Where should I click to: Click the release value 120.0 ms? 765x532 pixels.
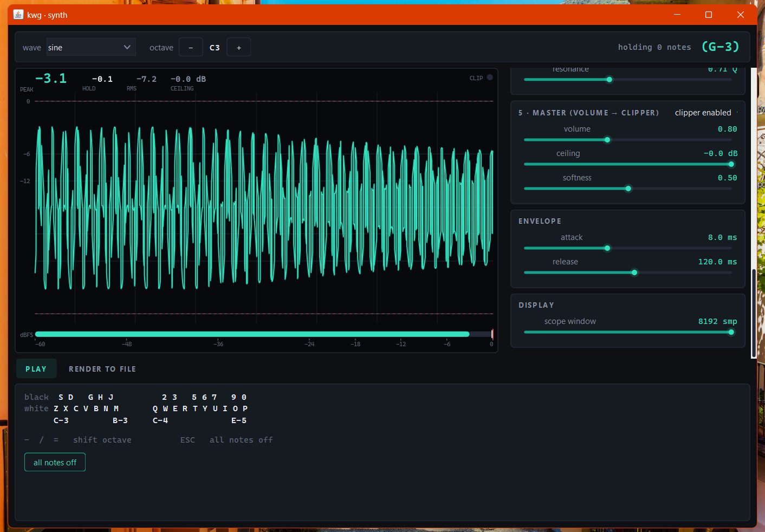(x=718, y=262)
